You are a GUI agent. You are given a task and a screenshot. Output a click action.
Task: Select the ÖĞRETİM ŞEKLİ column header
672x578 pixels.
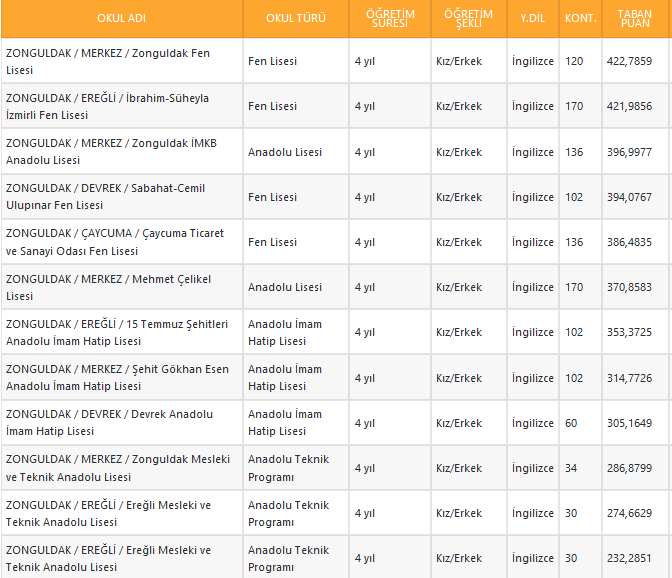tap(469, 19)
